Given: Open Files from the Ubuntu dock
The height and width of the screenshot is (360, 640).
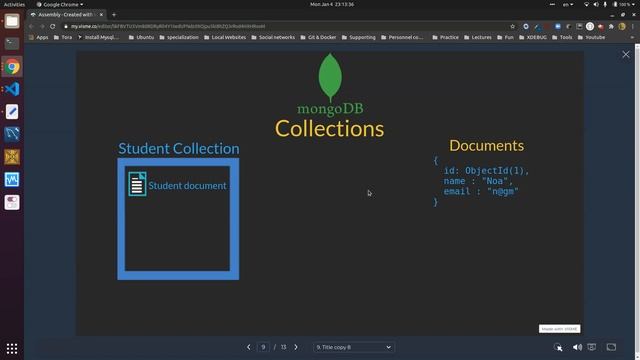Looking at the screenshot, I should click(12, 21).
